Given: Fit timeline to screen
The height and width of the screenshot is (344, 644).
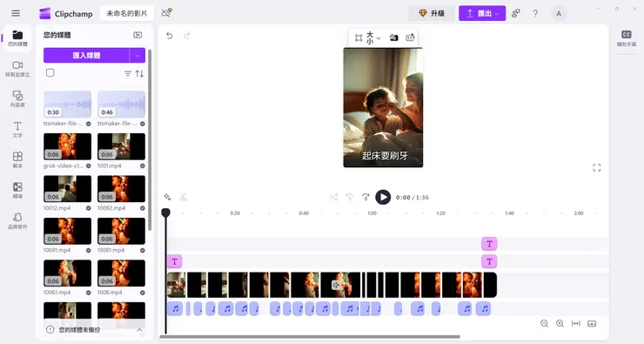Looking at the screenshot, I should (576, 324).
